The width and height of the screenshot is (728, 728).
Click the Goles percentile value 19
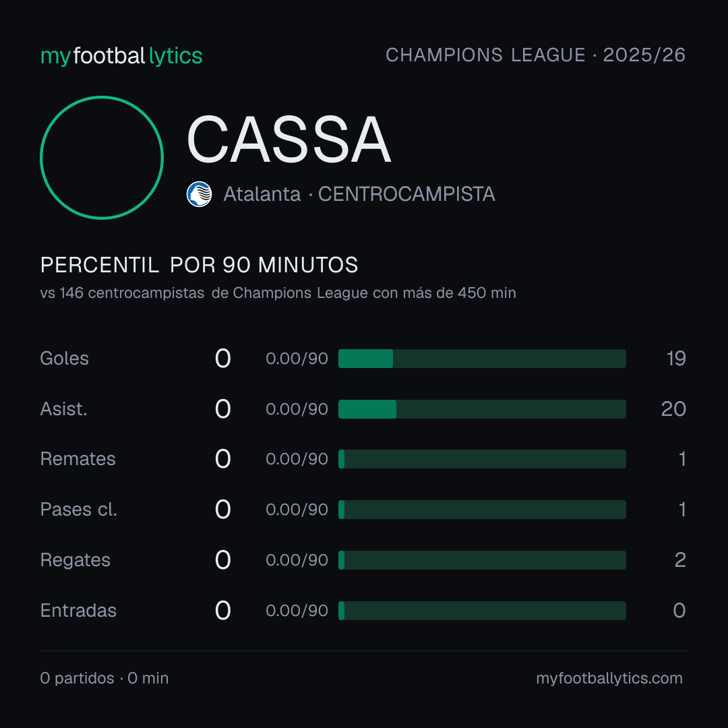pos(676,359)
